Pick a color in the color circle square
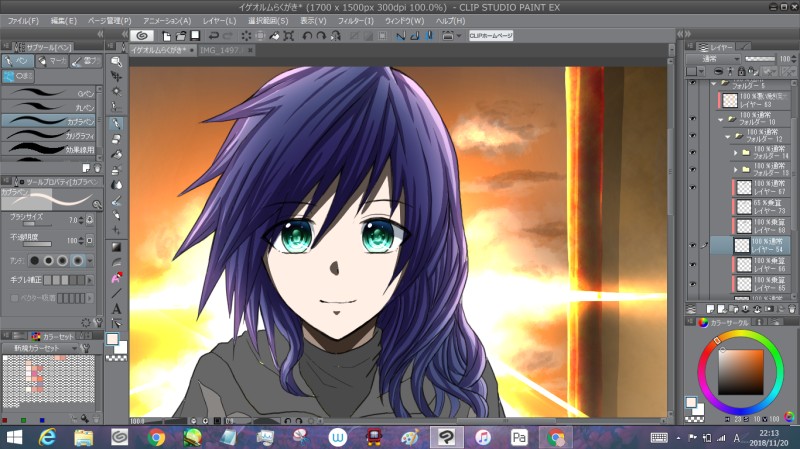The image size is (800, 449). tap(741, 372)
